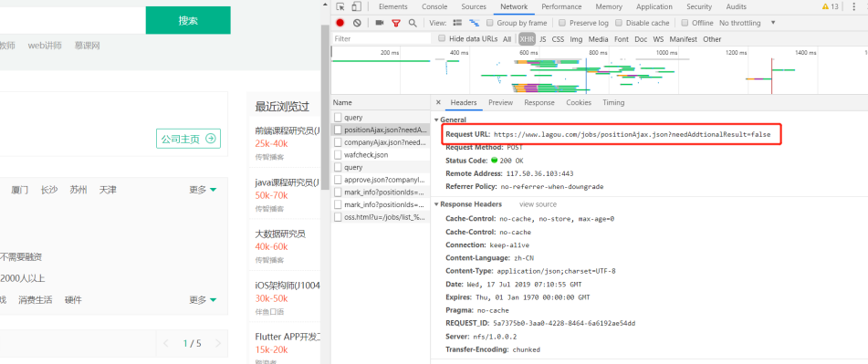Toggle the waterfall overview view icon
This screenshot has width=868, height=364.
point(474,23)
